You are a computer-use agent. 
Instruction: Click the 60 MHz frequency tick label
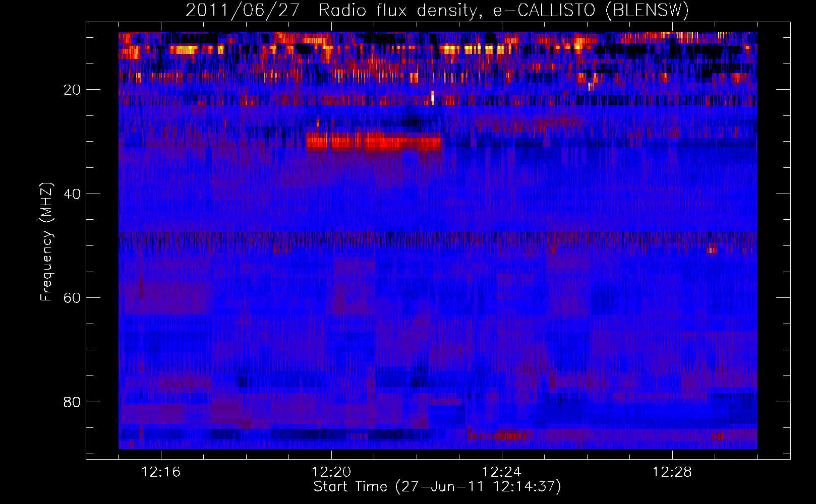(72, 298)
